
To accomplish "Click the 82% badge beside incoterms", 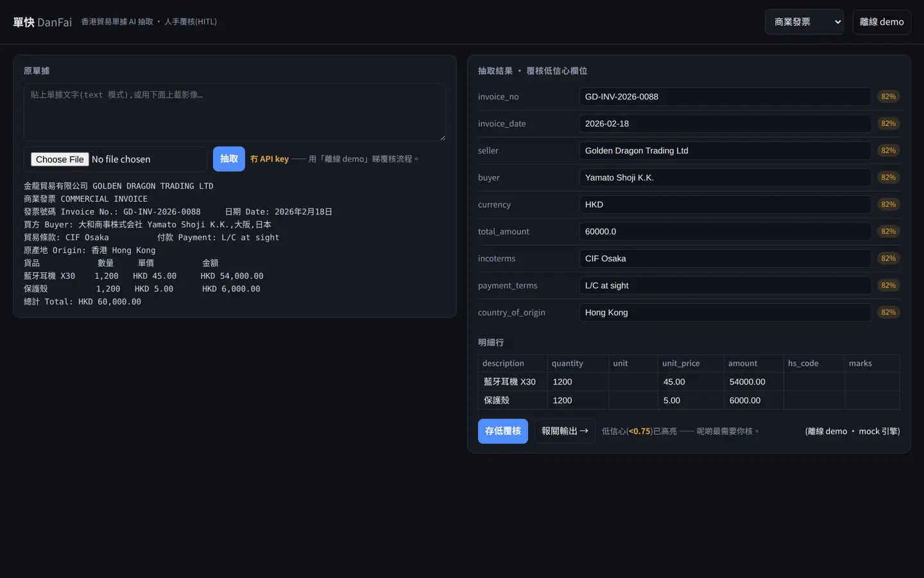I will pyautogui.click(x=889, y=258).
